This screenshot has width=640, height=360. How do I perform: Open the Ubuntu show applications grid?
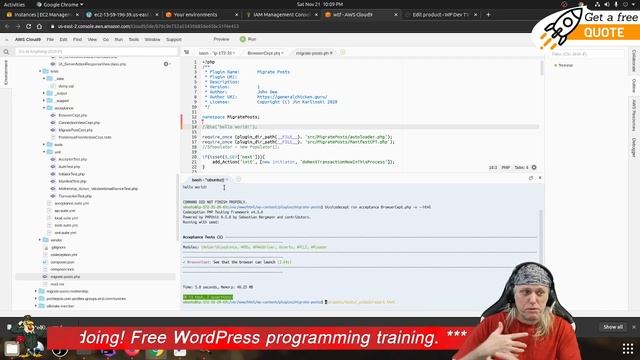[628, 348]
